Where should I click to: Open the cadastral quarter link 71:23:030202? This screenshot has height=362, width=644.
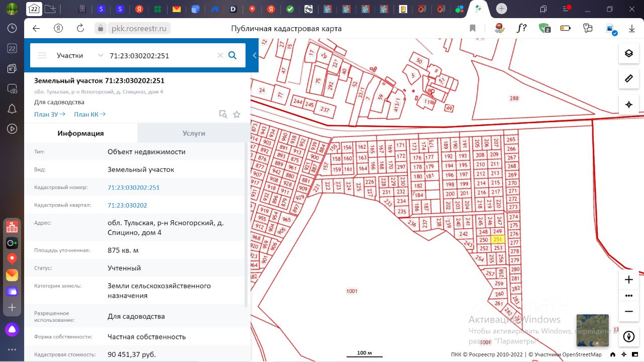point(127,205)
